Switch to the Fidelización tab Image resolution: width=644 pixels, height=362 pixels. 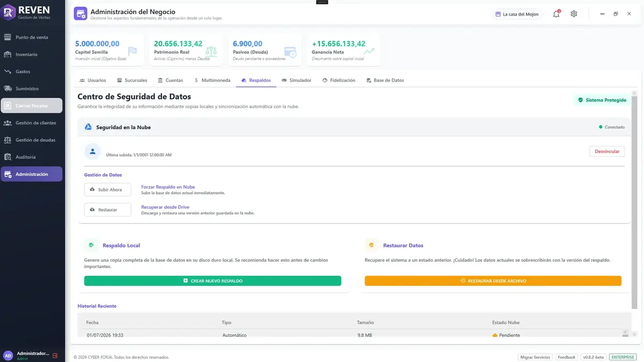click(x=339, y=80)
